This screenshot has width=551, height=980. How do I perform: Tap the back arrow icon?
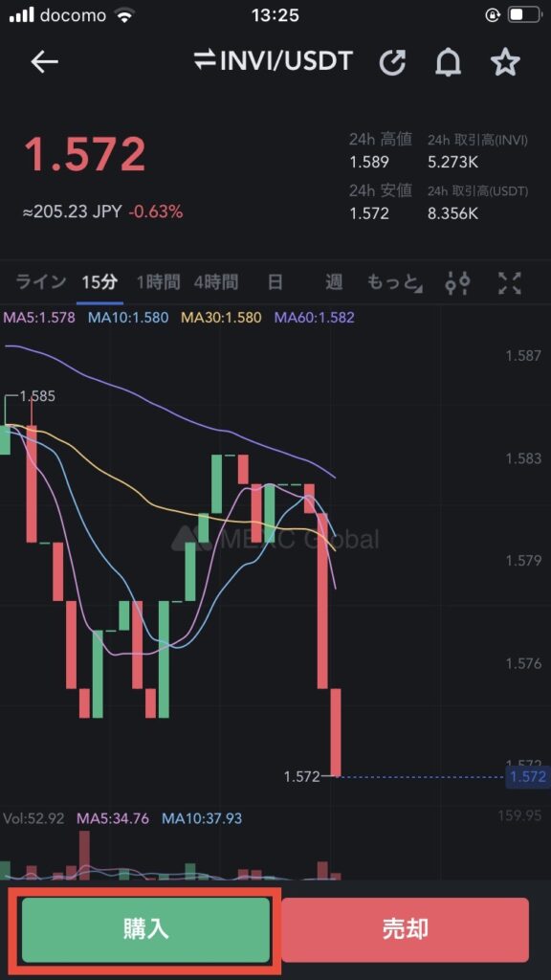pyautogui.click(x=44, y=62)
